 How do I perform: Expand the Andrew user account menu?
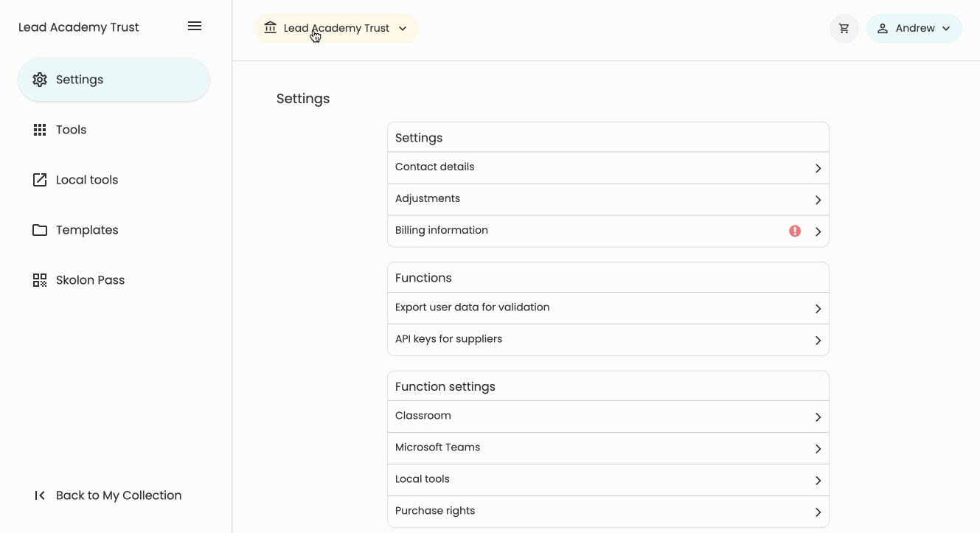(x=914, y=29)
